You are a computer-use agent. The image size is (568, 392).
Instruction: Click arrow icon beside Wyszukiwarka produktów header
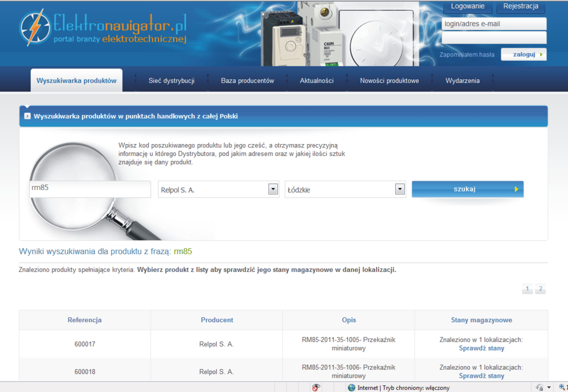coord(27,116)
